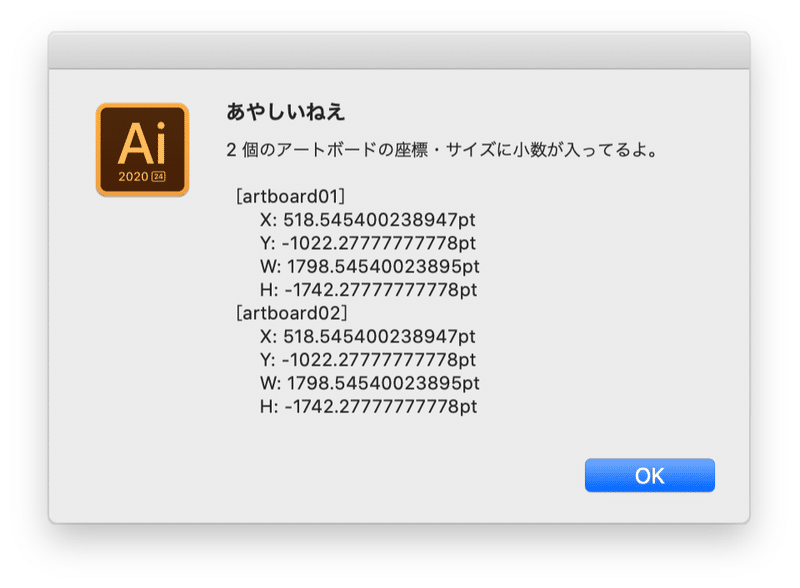800x588 pixels.
Task: Click artboard02 X coordinate line
Action: click(x=367, y=336)
